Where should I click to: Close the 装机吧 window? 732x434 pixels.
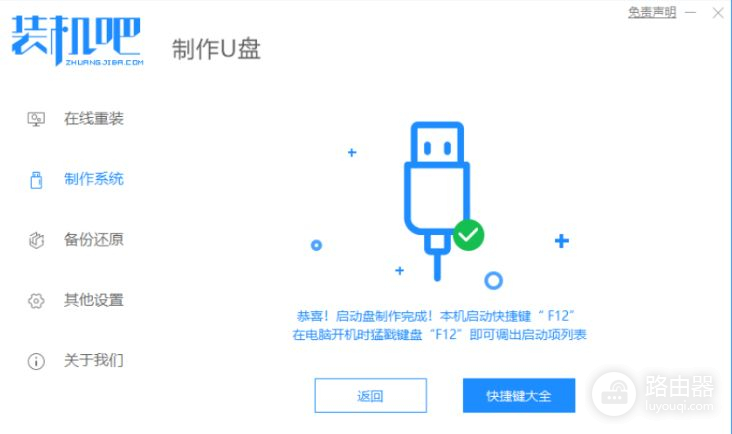pos(718,13)
